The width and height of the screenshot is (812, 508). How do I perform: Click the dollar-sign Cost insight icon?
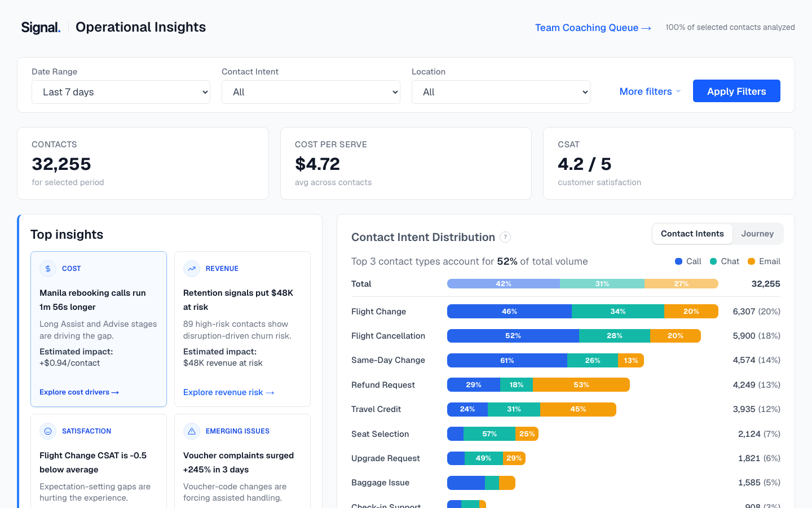point(48,269)
